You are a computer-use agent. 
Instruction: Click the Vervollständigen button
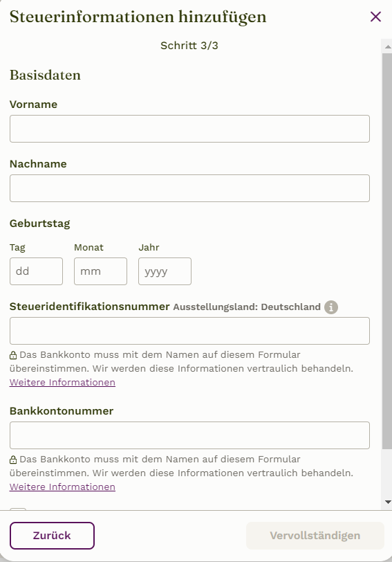(315, 536)
